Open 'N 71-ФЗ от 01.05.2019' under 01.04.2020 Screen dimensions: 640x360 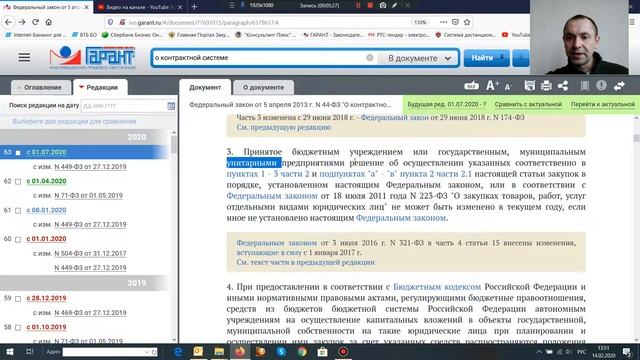pos(89,196)
